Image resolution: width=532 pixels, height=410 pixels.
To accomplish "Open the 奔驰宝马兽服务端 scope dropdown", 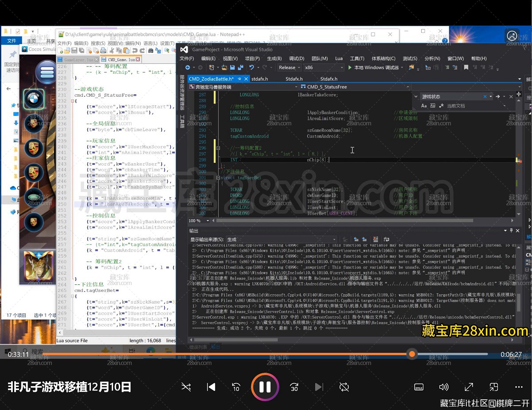I will [243, 87].
